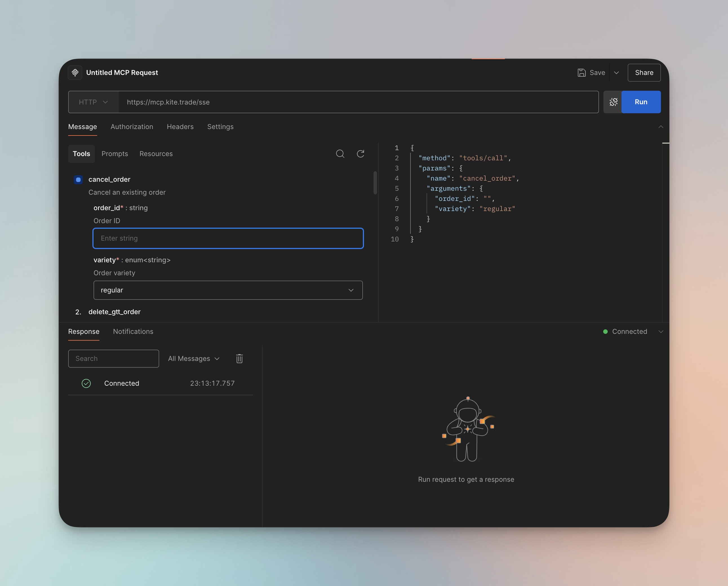Click the disconnect plug icon next to Run

tap(613, 102)
